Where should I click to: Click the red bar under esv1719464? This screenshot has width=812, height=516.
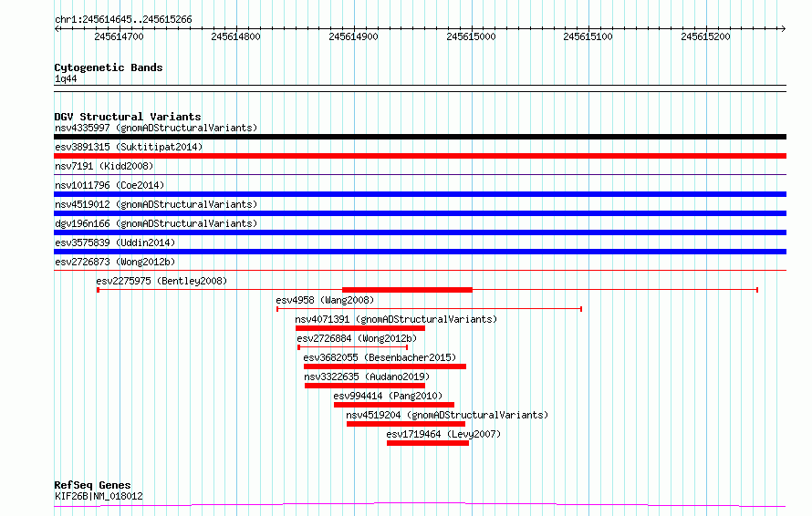coord(428,444)
